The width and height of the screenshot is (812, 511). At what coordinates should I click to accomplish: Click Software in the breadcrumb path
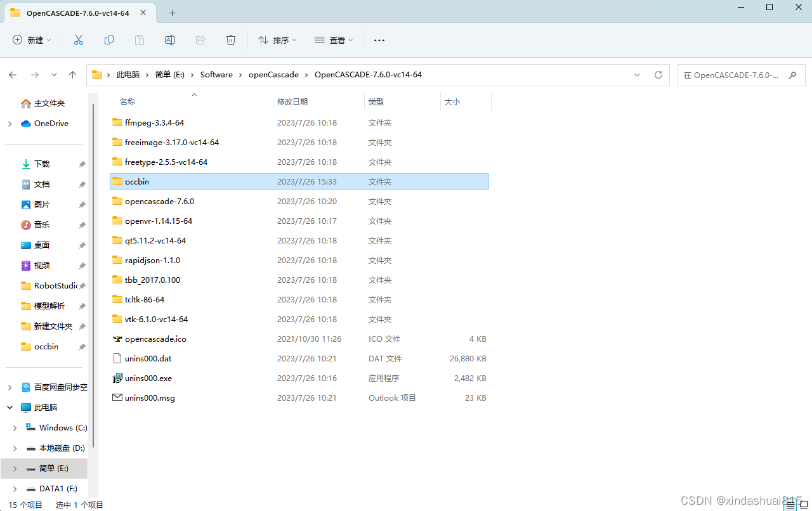216,75
